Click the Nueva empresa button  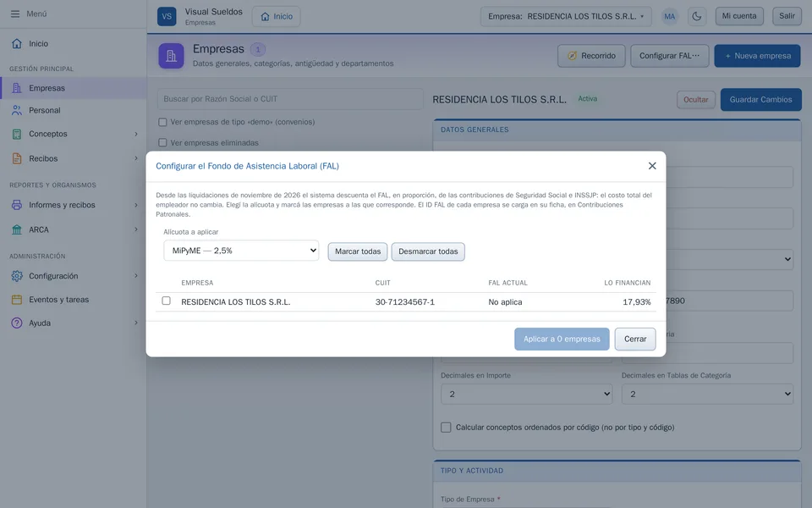(x=758, y=56)
